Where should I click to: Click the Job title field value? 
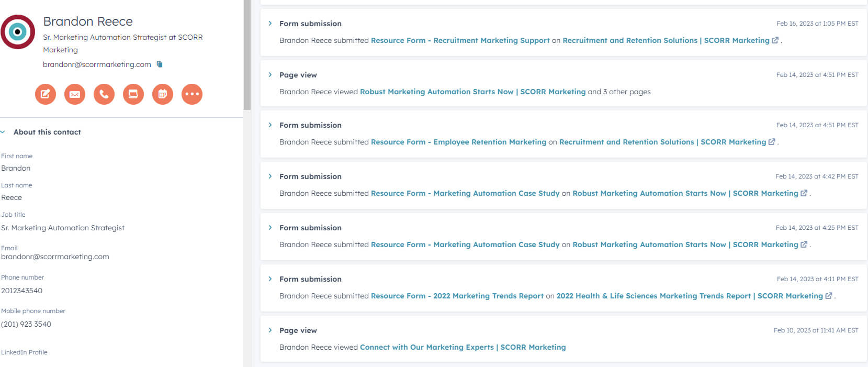pyautogui.click(x=63, y=228)
